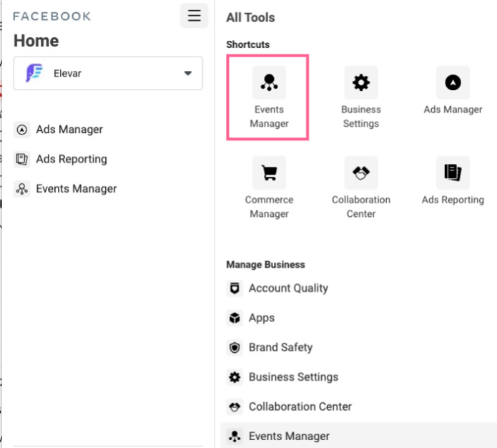497x448 pixels.
Task: Open Collaboration Center in Manage Business list
Action: click(x=300, y=406)
